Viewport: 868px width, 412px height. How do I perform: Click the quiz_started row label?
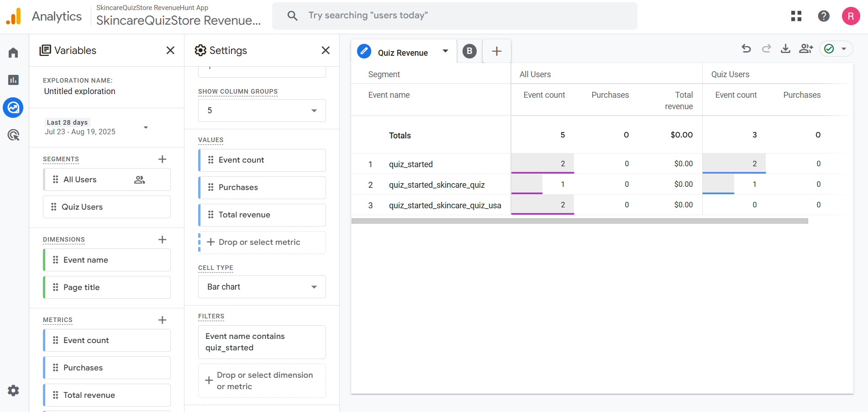(411, 164)
